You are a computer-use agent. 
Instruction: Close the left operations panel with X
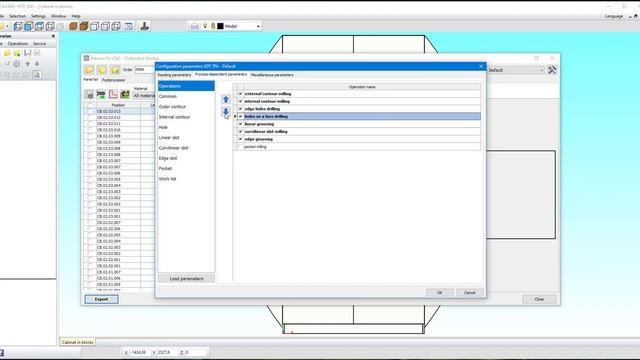53,36
